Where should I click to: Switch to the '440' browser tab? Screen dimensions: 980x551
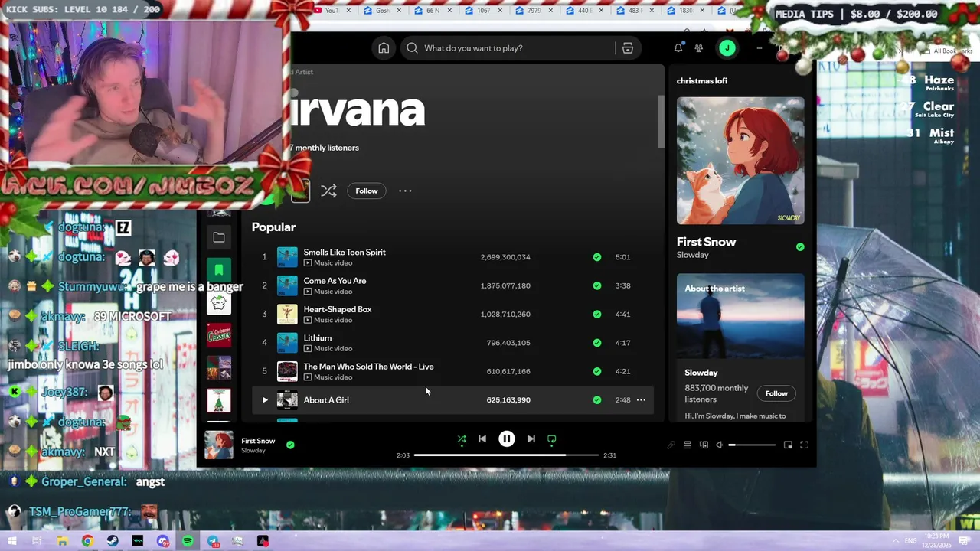pyautogui.click(x=585, y=11)
